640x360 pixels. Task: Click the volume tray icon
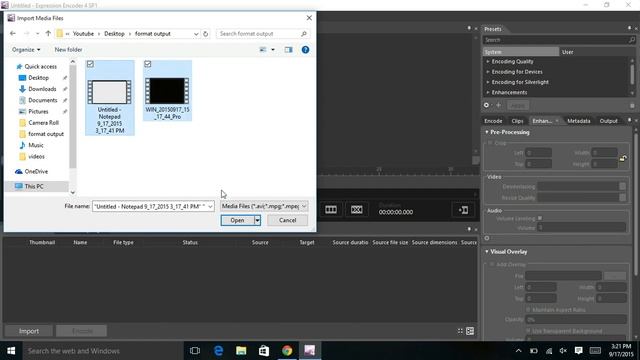point(563,351)
